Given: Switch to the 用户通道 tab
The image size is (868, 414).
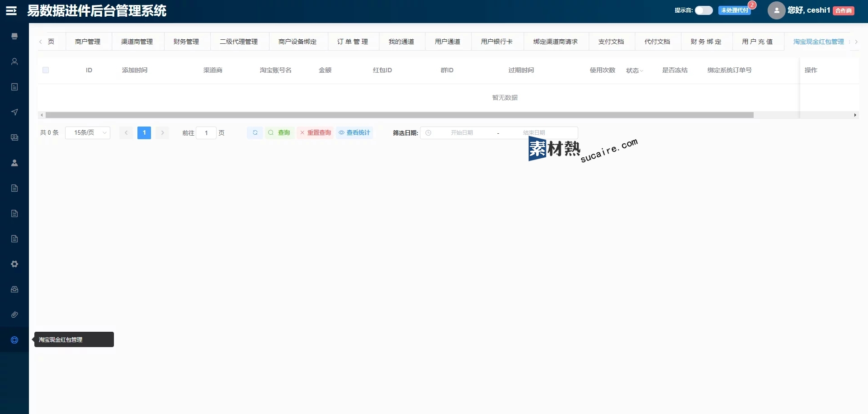Looking at the screenshot, I should (448, 42).
